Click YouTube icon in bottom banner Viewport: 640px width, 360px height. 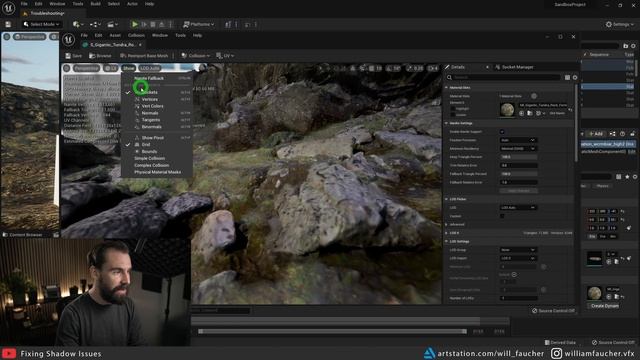pos(9,353)
